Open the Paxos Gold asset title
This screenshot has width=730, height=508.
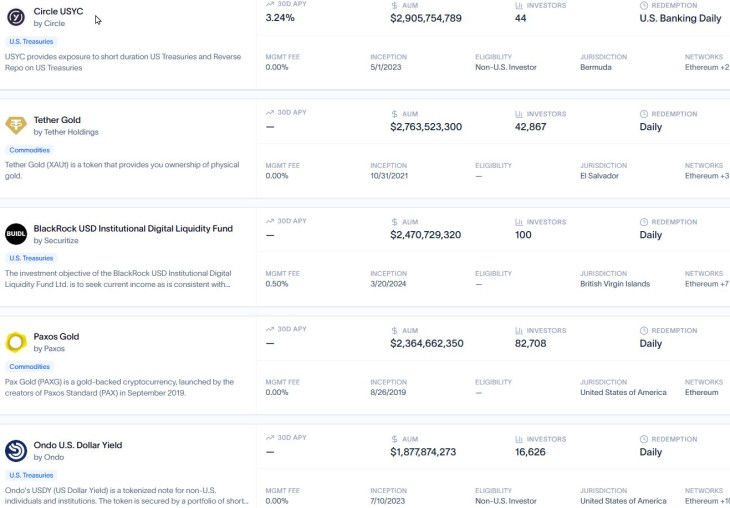tap(56, 337)
